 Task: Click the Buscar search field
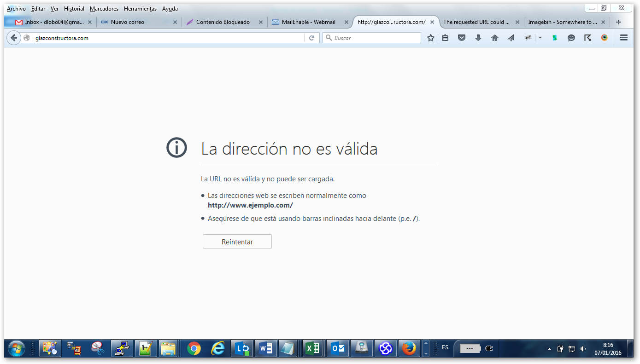click(x=372, y=38)
